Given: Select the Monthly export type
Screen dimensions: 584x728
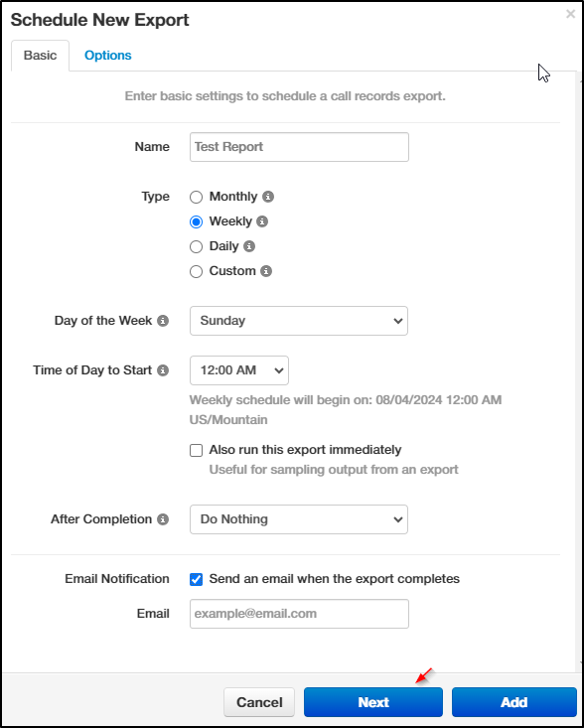Looking at the screenshot, I should tap(197, 197).
